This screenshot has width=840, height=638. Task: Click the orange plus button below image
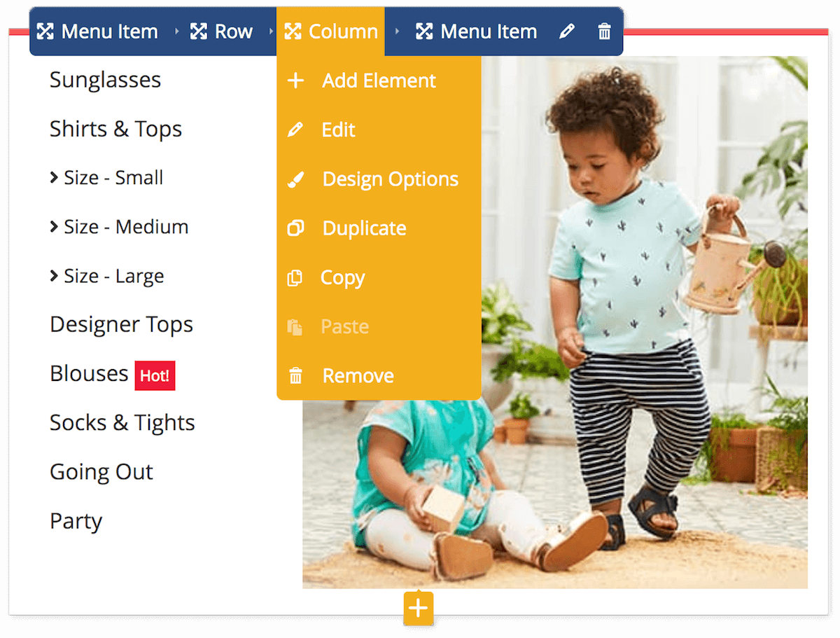click(418, 608)
